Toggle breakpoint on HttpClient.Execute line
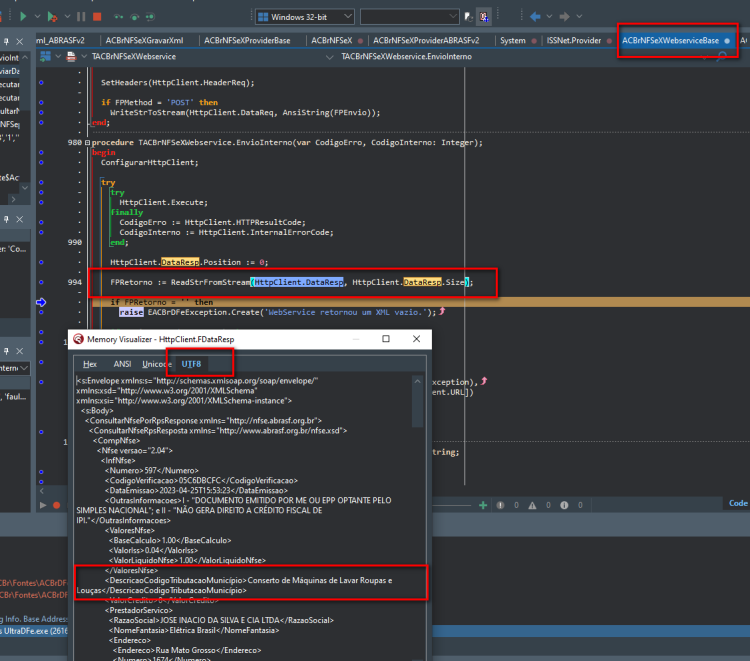750x661 pixels. 41,202
